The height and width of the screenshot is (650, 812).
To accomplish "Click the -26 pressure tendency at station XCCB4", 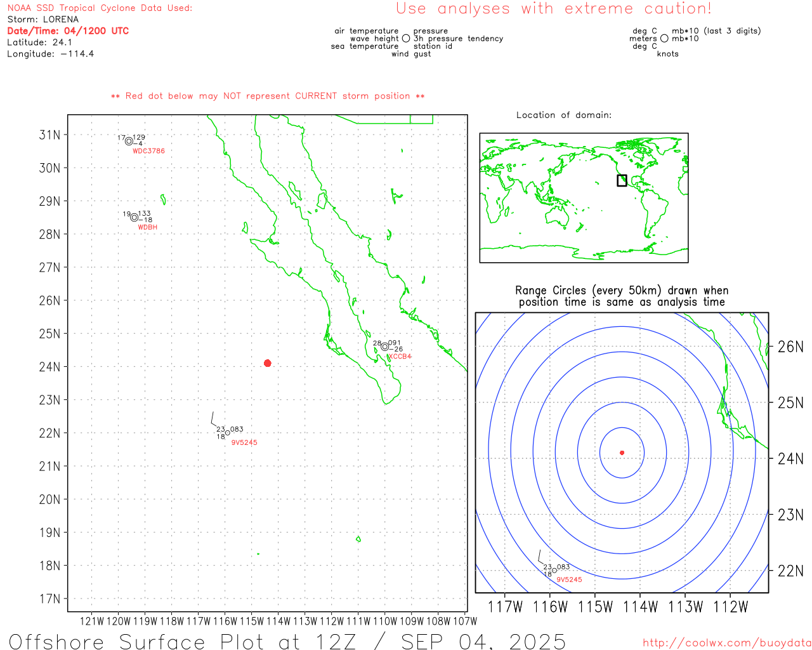I will tap(396, 349).
